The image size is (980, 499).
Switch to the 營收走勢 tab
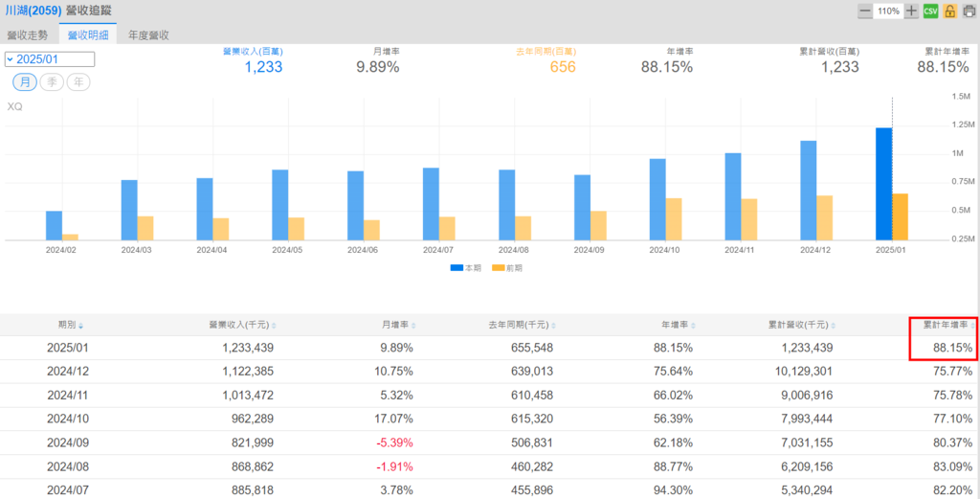28,35
